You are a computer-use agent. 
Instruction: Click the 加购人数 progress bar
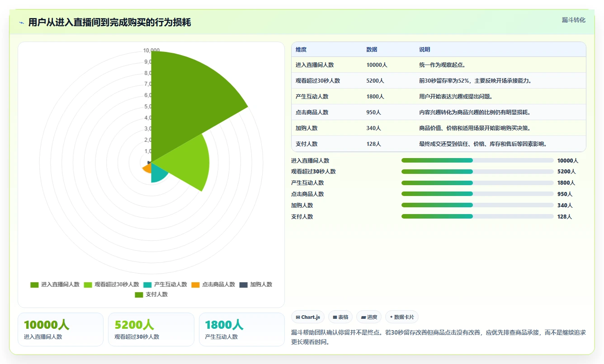tap(477, 205)
